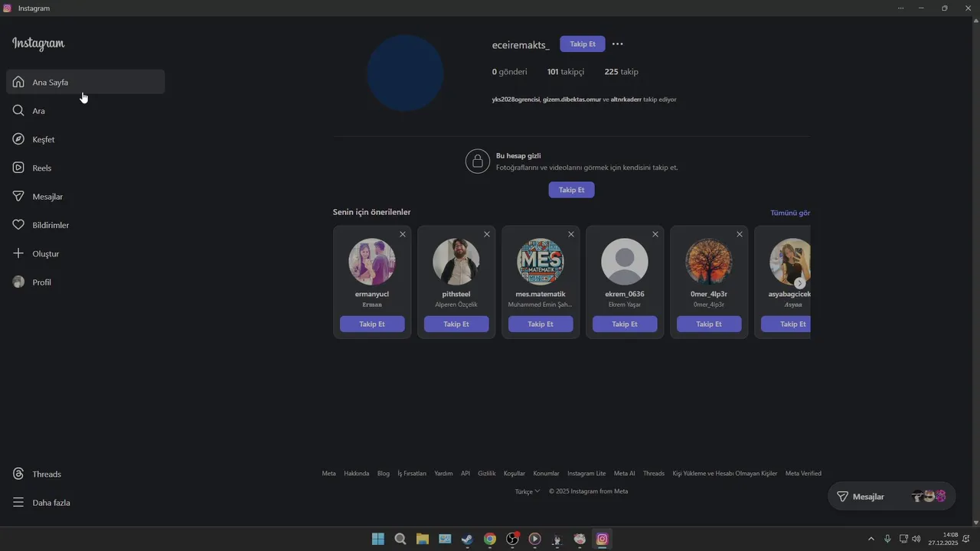Dismiss the ekrem_0636 suggestion card
This screenshot has width=980, height=551.
[655, 234]
